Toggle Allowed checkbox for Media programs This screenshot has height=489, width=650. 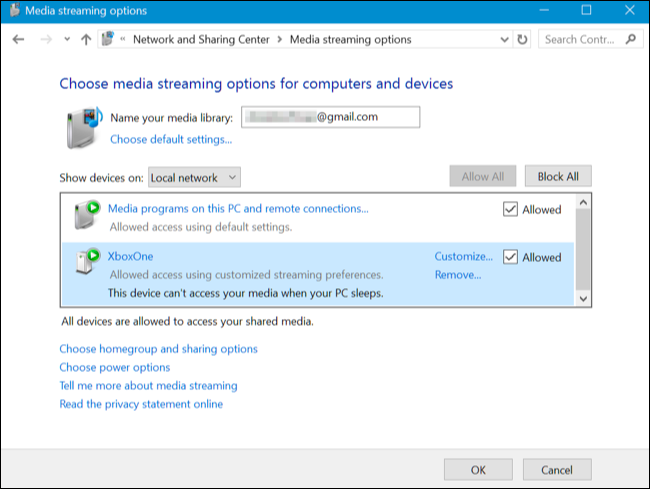click(x=510, y=209)
